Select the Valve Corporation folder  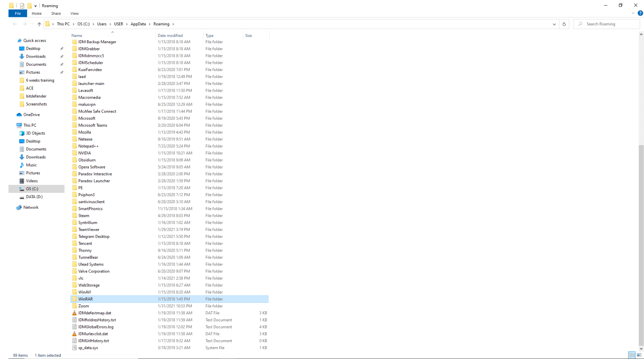click(94, 271)
